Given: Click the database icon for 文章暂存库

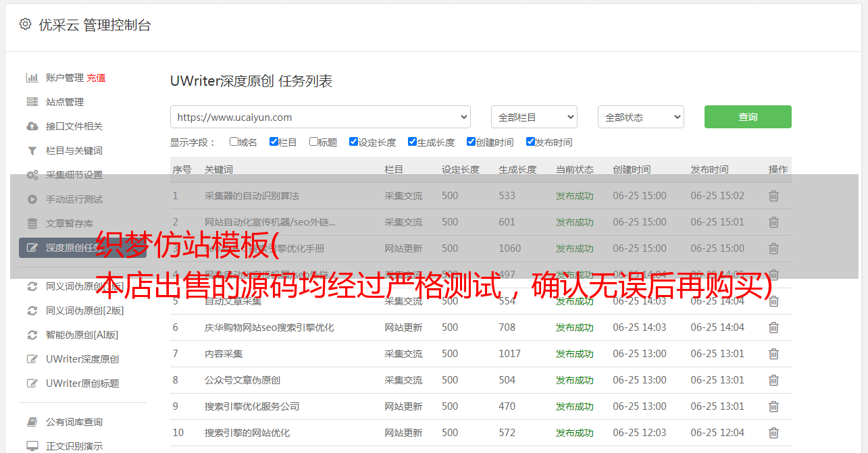Looking at the screenshot, I should click(x=32, y=223).
